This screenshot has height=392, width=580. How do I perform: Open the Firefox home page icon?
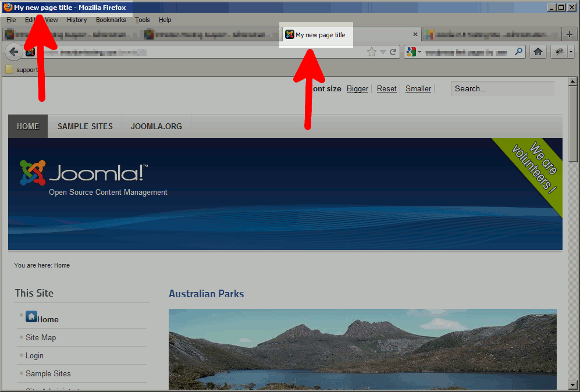538,52
